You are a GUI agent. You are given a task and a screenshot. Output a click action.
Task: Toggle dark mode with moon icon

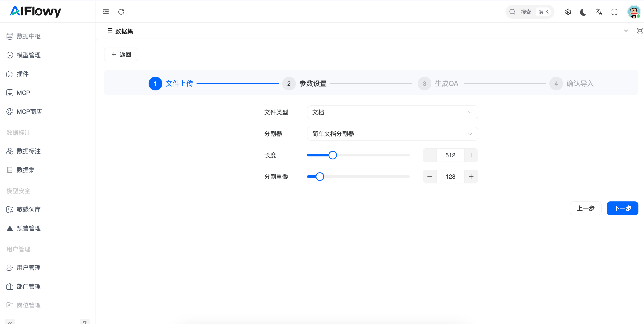pos(583,12)
